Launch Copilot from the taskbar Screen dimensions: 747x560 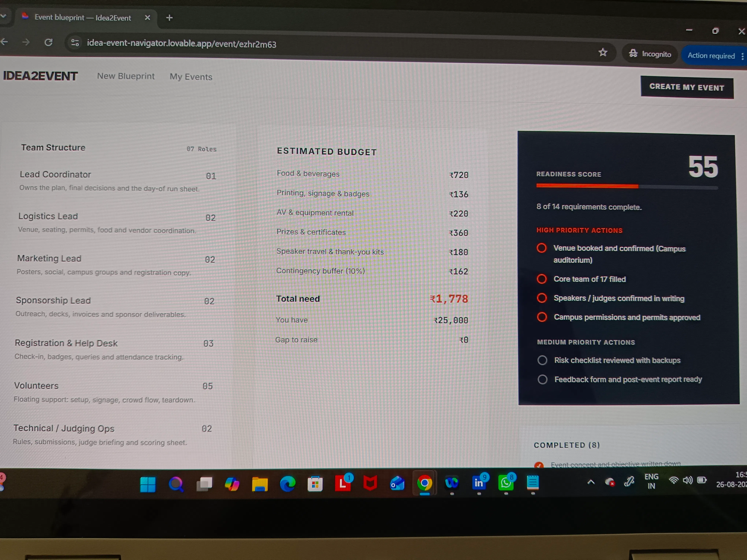tap(232, 484)
